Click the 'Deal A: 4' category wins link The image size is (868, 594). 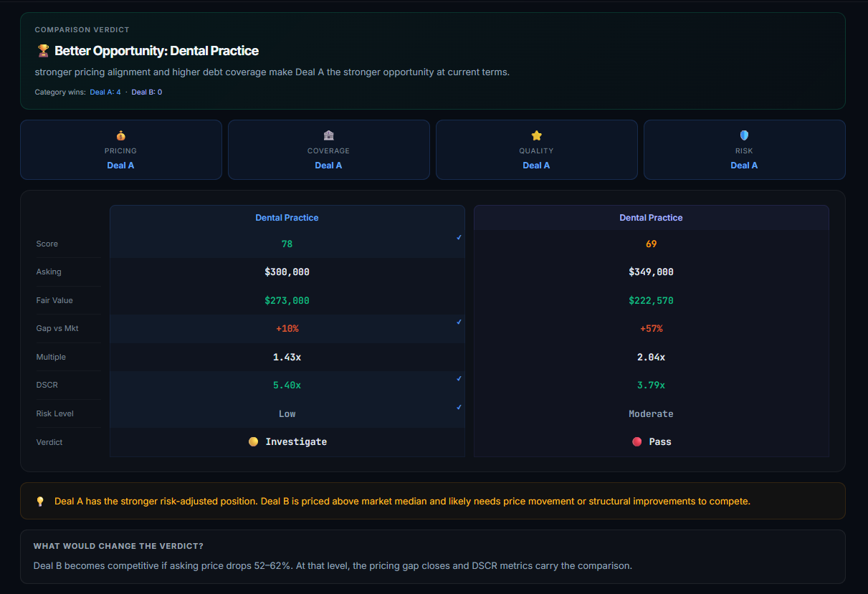pyautogui.click(x=105, y=92)
